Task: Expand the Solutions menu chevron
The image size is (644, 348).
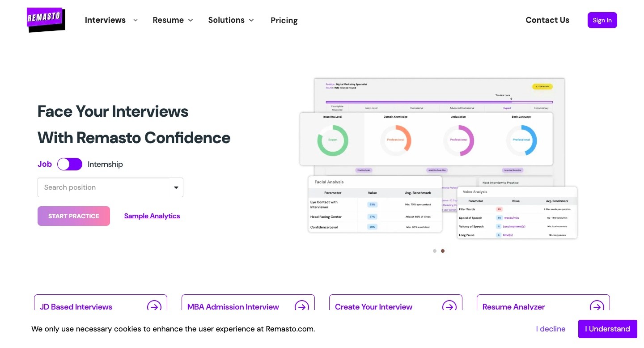Action: [x=251, y=20]
